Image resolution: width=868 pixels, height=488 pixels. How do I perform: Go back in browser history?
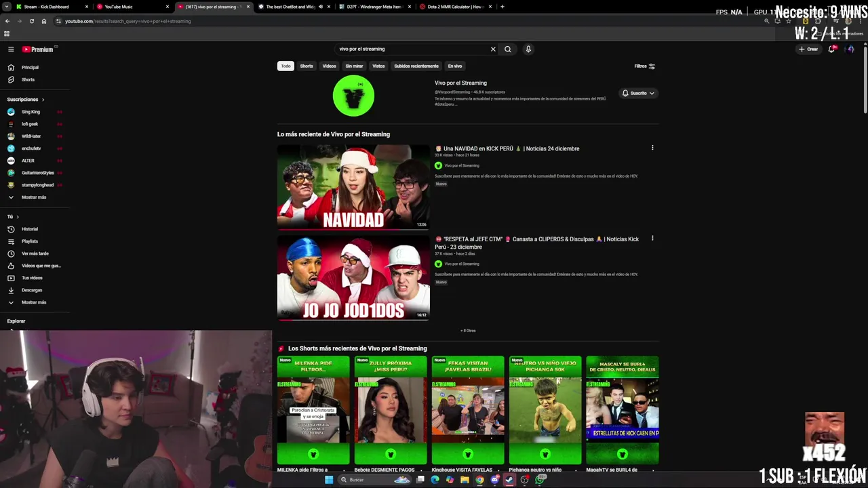(x=9, y=21)
